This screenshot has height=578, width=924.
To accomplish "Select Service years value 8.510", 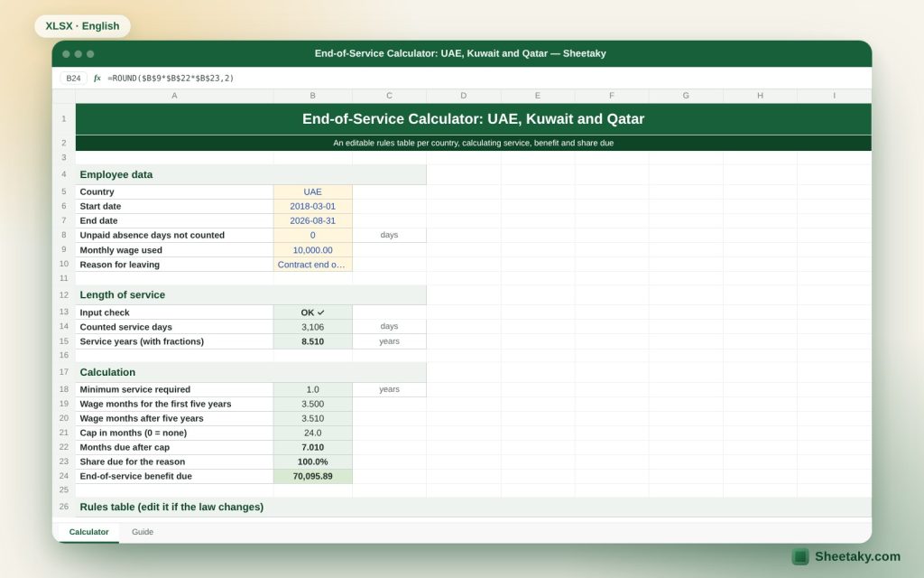I will point(313,341).
